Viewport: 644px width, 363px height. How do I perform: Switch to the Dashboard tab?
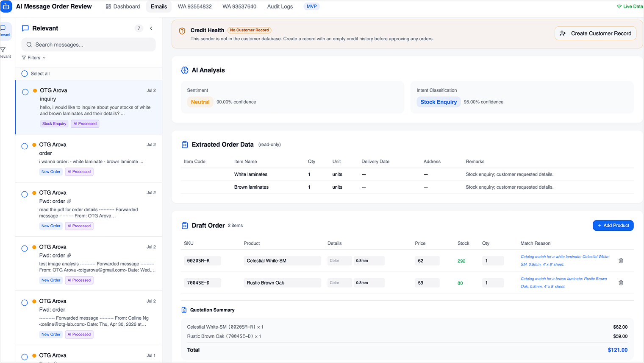(123, 6)
